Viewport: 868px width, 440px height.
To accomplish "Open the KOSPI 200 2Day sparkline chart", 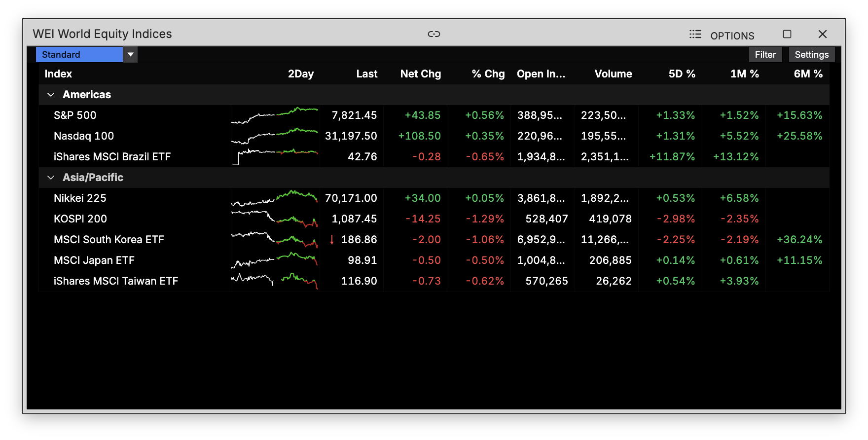I will [x=275, y=219].
